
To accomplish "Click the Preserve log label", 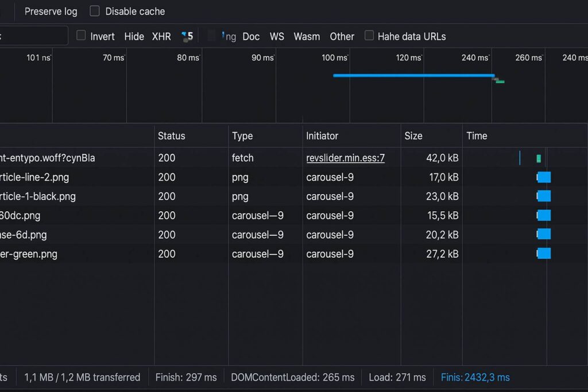I will (51, 11).
